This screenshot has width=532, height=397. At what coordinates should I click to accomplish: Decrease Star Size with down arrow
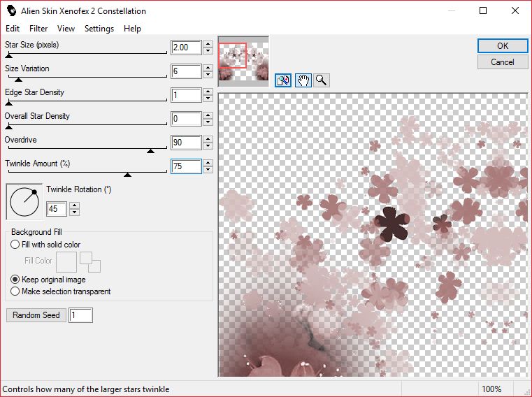coord(208,51)
